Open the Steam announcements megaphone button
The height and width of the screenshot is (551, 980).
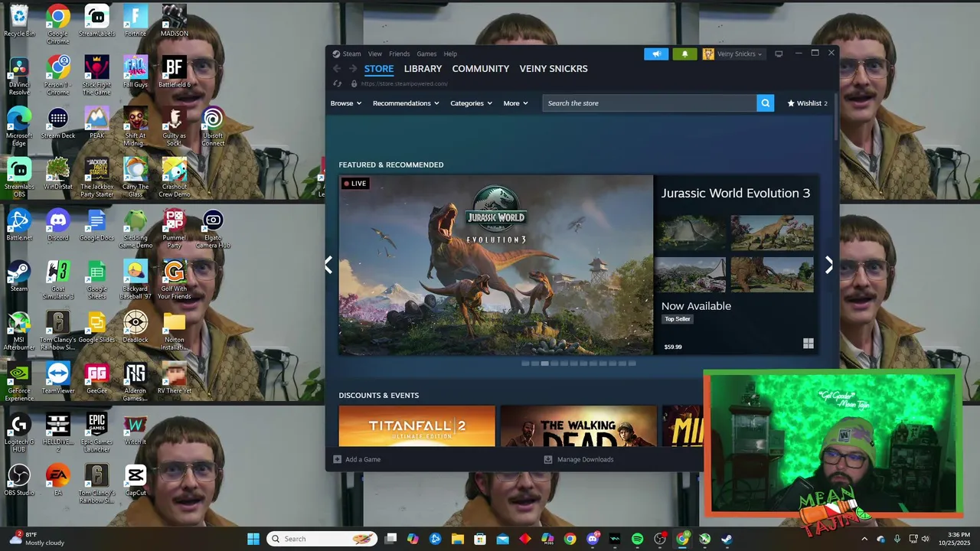click(656, 54)
